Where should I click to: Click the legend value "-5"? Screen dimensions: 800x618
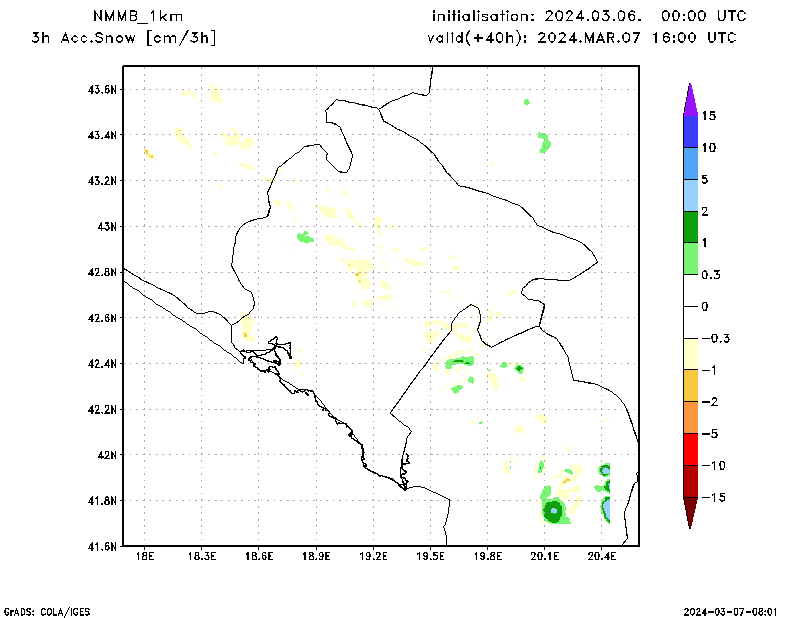pyautogui.click(x=710, y=434)
